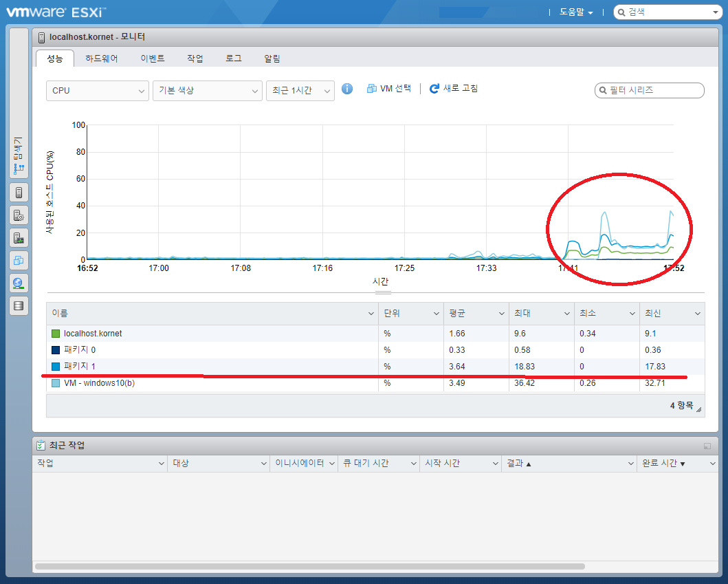This screenshot has height=584, width=728.
Task: Click the VMware ESXi logo
Action: click(x=56, y=12)
